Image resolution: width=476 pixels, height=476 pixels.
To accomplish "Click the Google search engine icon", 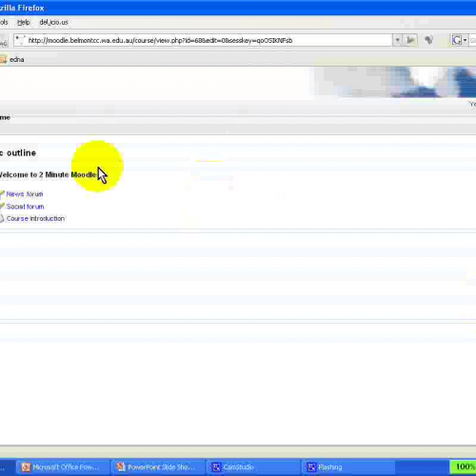I will (x=457, y=40).
